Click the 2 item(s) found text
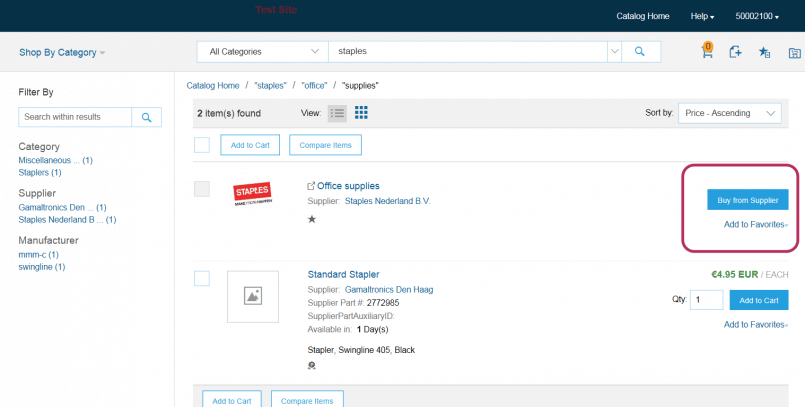 pos(229,113)
